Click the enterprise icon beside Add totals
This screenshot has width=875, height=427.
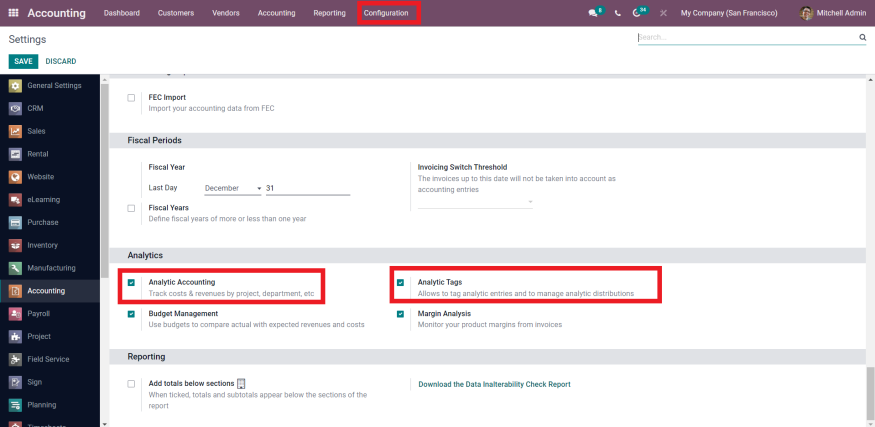tap(241, 383)
